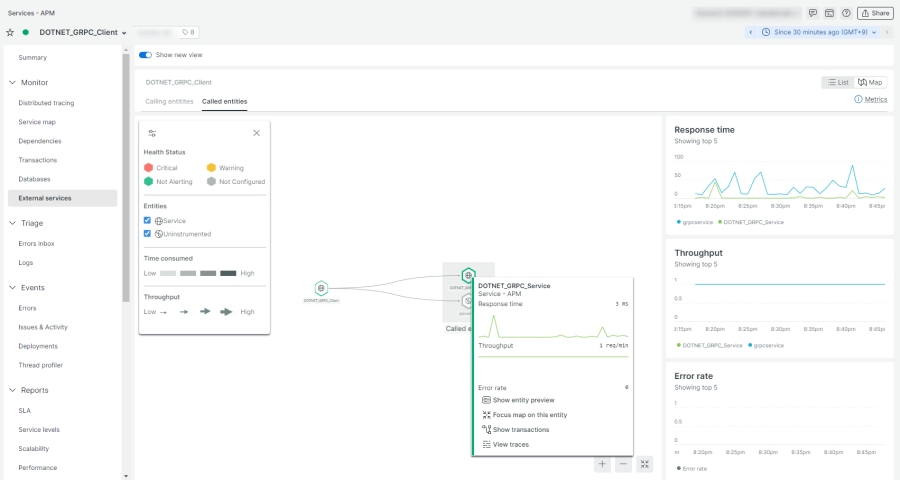Screen dimensions: 900x480
Task: Click the fit-to-screen map icon
Action: click(645, 464)
